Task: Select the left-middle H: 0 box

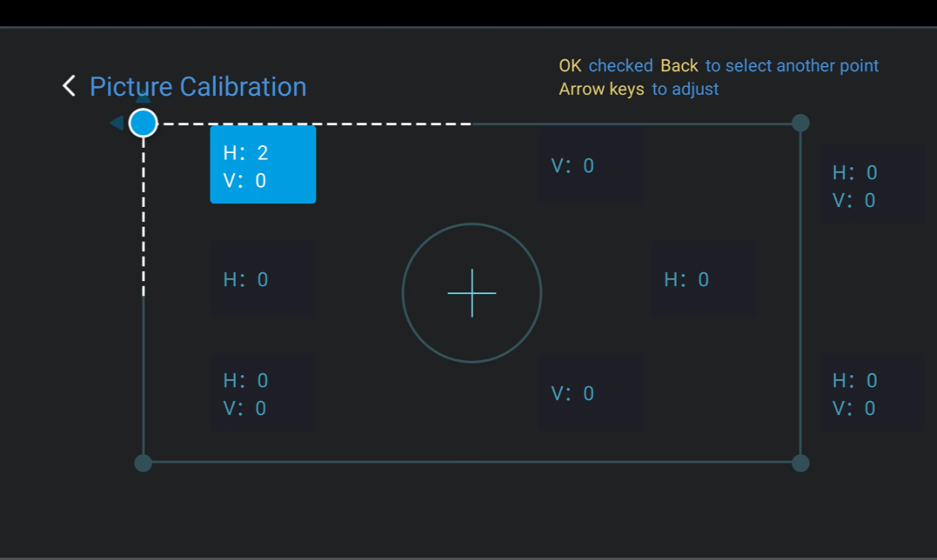Action: point(263,279)
